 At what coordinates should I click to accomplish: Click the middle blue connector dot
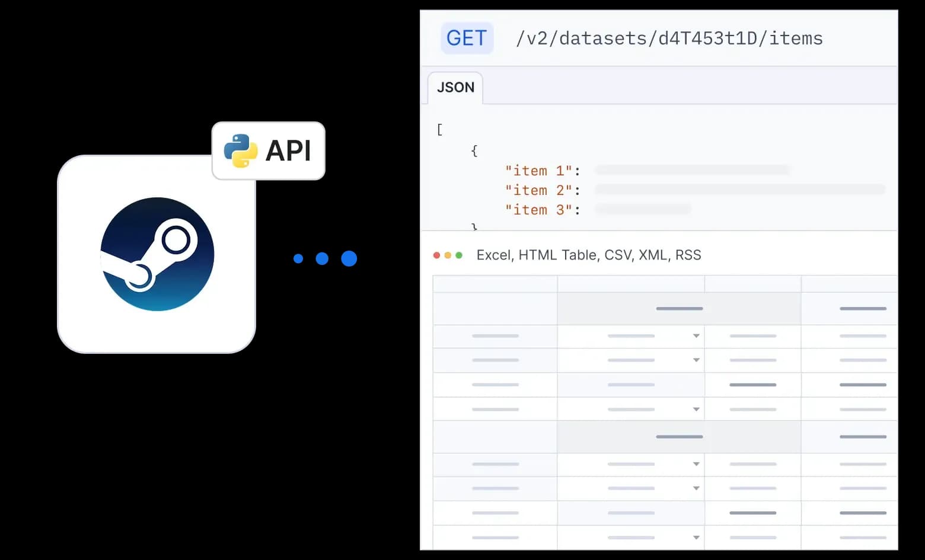(322, 258)
